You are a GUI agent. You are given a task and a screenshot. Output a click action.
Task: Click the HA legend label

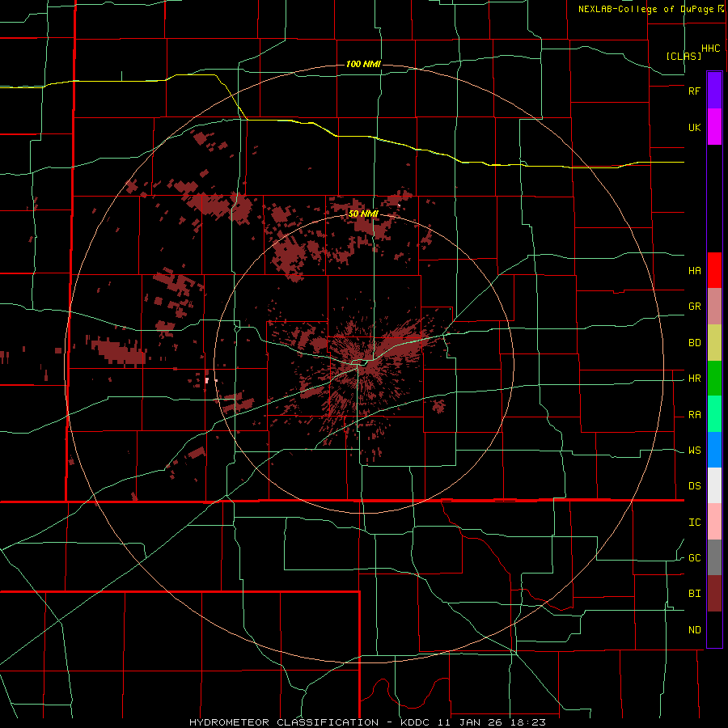[694, 270]
